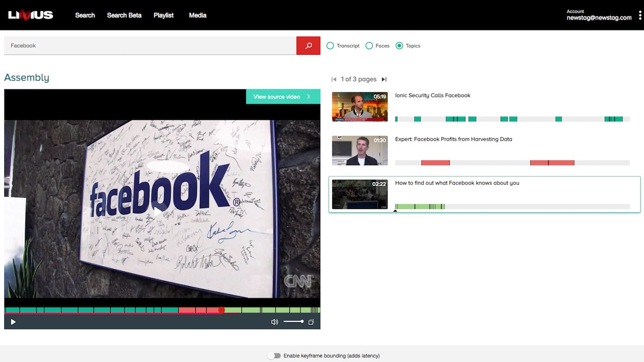Click teal section of assembly timeline

point(91,310)
